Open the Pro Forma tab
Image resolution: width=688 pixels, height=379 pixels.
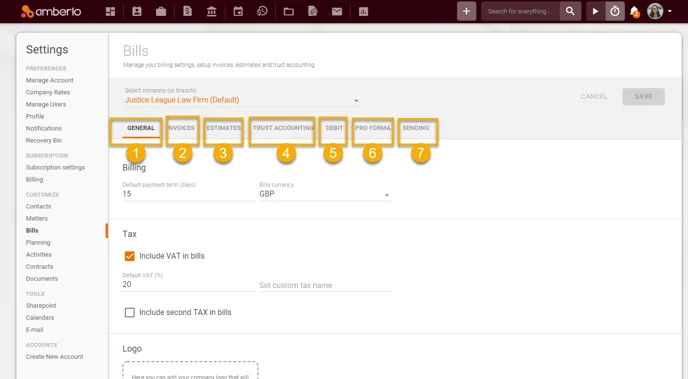(x=373, y=128)
